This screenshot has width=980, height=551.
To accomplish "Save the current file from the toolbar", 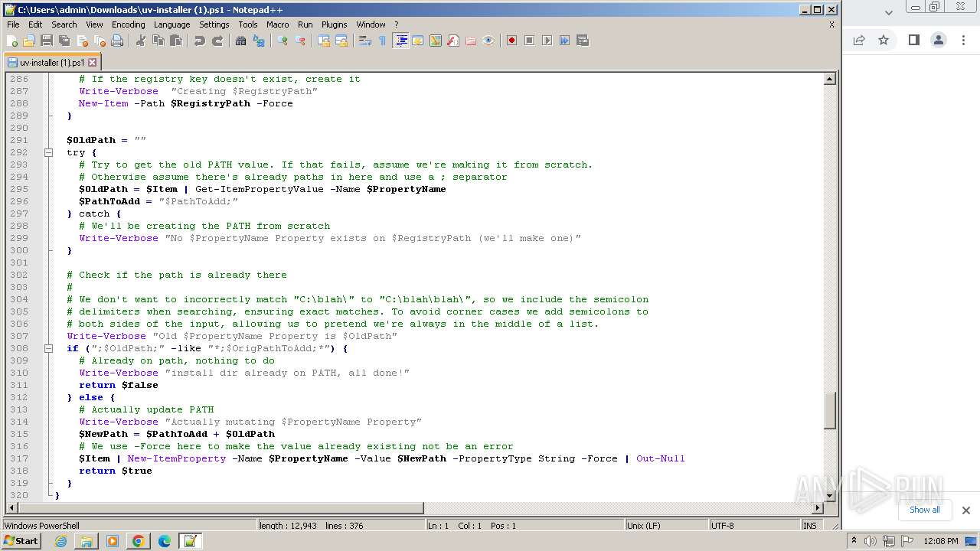I will pos(47,41).
